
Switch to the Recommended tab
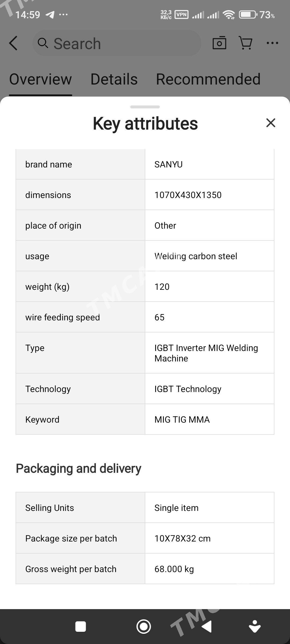tap(208, 79)
